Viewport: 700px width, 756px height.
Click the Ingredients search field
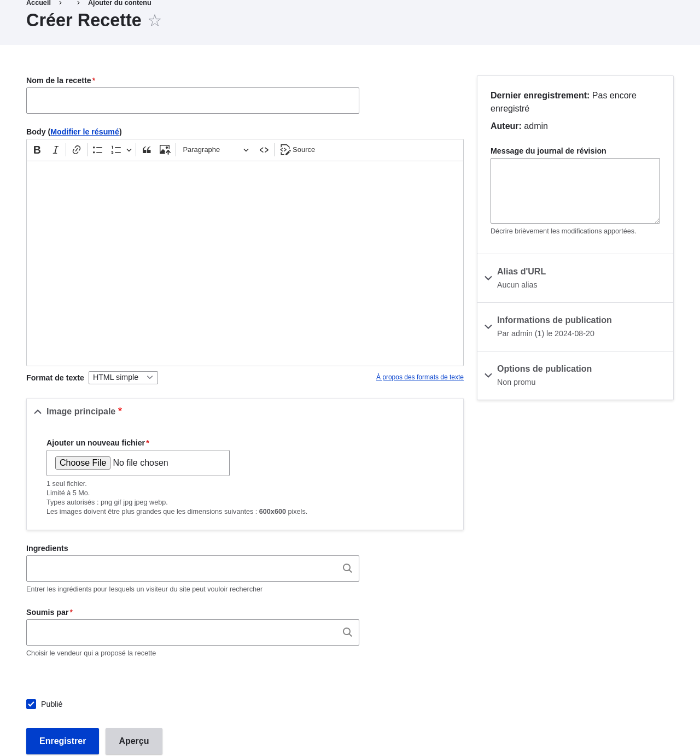coord(192,569)
